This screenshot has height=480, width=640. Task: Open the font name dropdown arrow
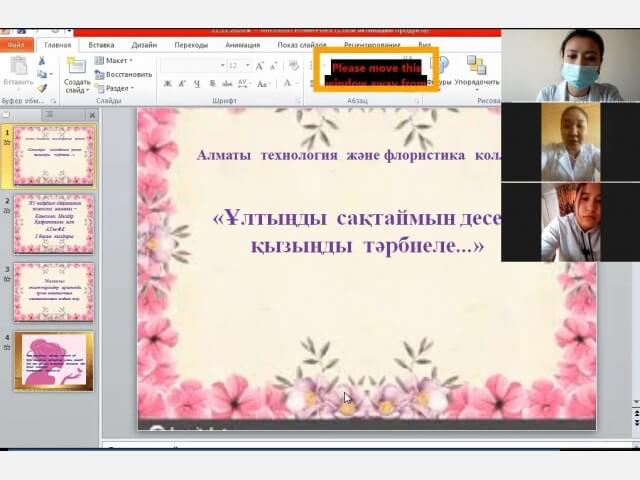coord(222,66)
